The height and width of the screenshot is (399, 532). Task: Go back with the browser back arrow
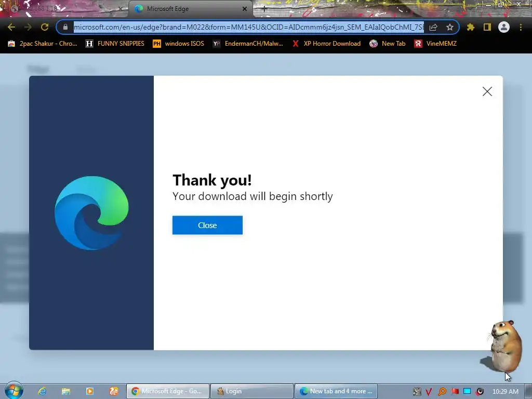coord(11,27)
